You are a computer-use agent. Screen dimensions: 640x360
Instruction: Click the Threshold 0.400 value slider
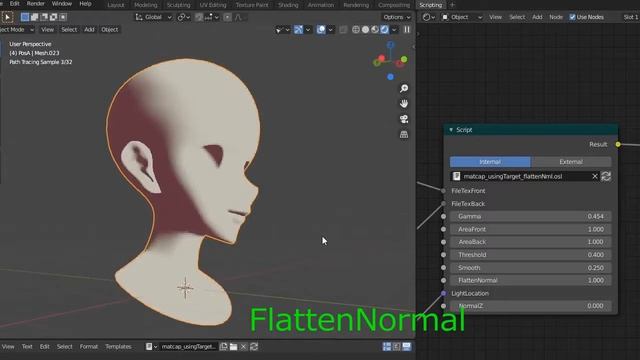pyautogui.click(x=530, y=255)
